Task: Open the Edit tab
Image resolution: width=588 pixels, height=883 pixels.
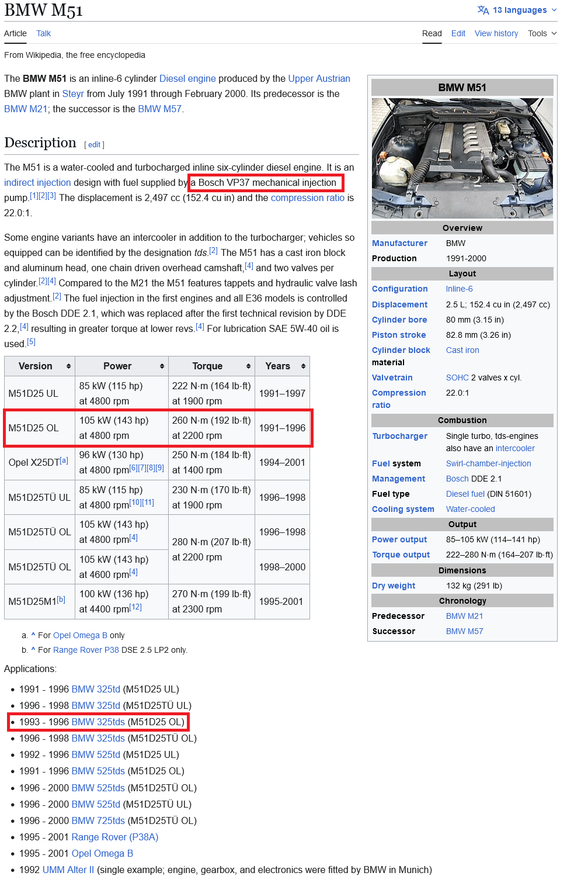Action: coord(458,33)
